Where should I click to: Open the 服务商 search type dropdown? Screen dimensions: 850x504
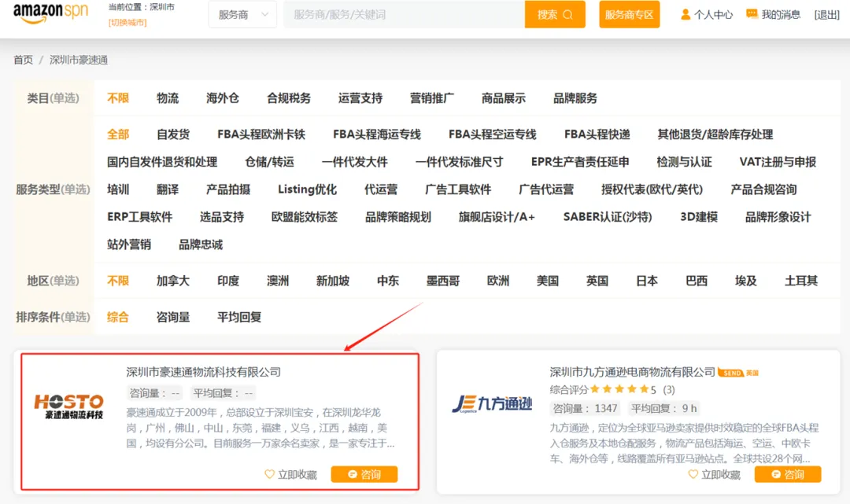[x=242, y=15]
